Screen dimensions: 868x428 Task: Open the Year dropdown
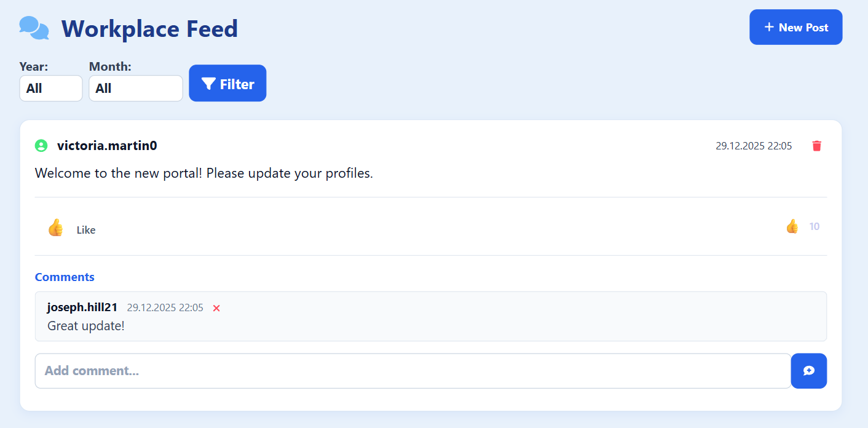[51, 88]
